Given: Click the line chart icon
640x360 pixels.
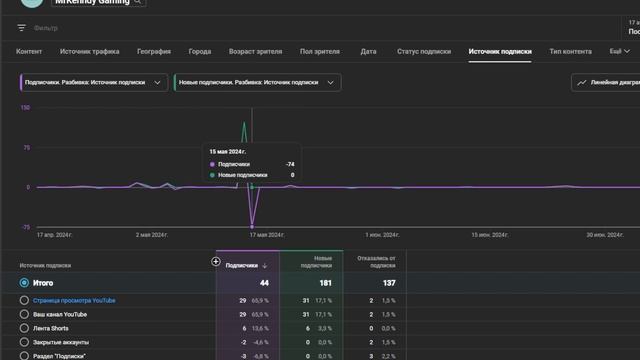Looking at the screenshot, I should point(582,82).
